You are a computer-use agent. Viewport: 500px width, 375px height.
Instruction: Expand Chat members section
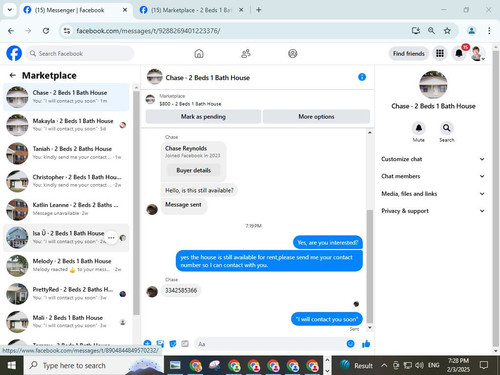[433, 176]
